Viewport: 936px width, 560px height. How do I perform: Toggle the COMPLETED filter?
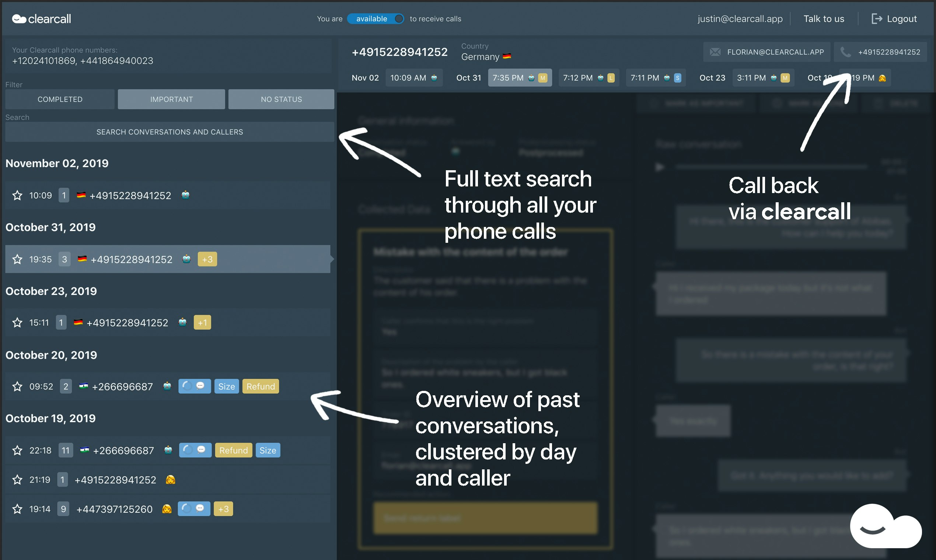coord(60,99)
